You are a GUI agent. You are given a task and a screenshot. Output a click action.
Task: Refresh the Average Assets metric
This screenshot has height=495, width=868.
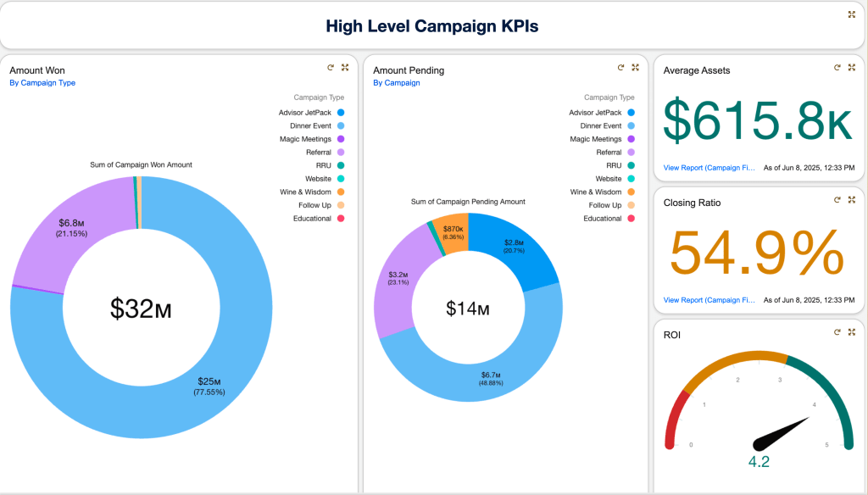(837, 68)
